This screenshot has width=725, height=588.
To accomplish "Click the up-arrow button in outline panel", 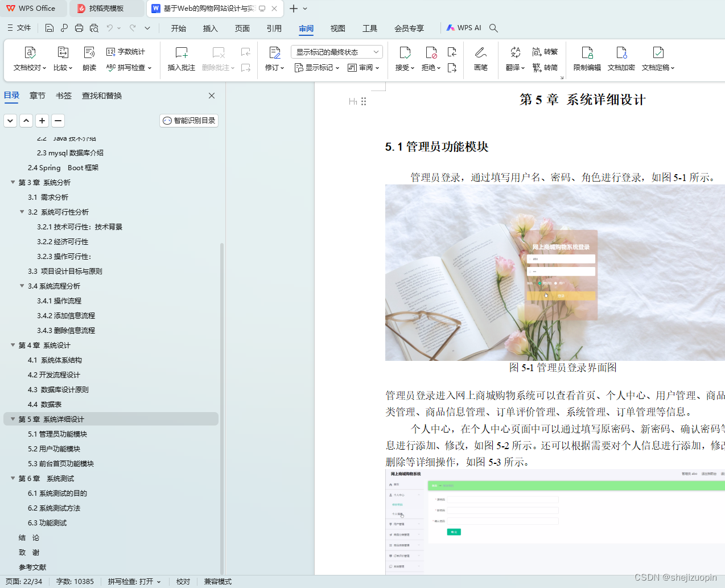I will point(26,121).
